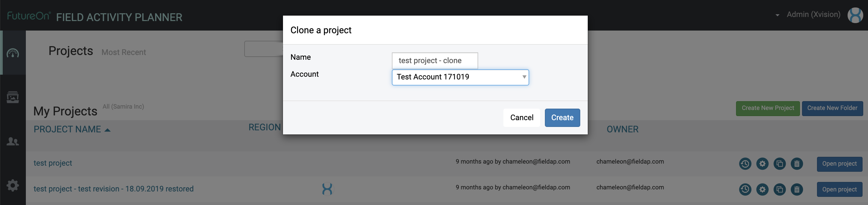The image size is (868, 205).
Task: Open the asset library icon in sidebar
Action: pos(13,97)
